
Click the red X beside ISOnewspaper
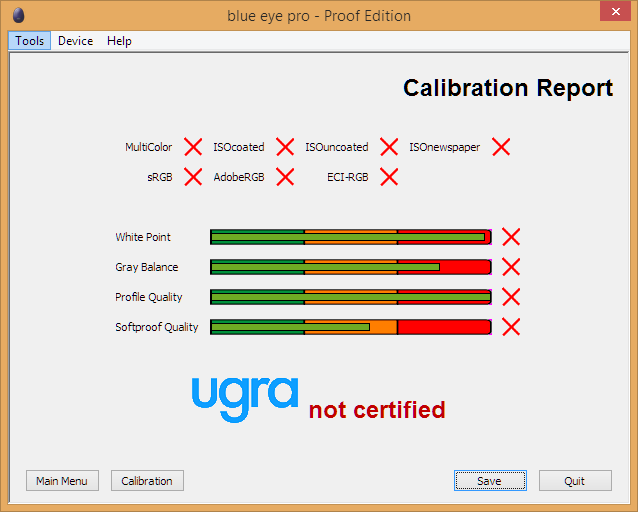pyautogui.click(x=501, y=147)
